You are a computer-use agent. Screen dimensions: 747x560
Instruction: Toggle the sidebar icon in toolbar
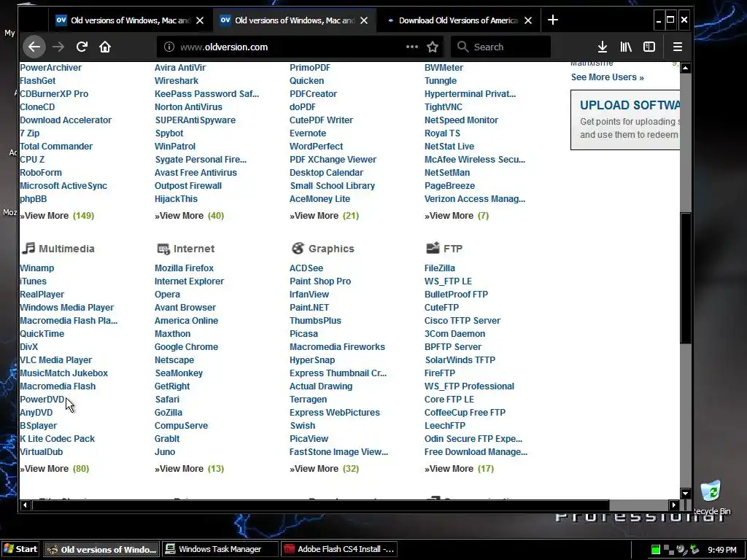coord(649,47)
